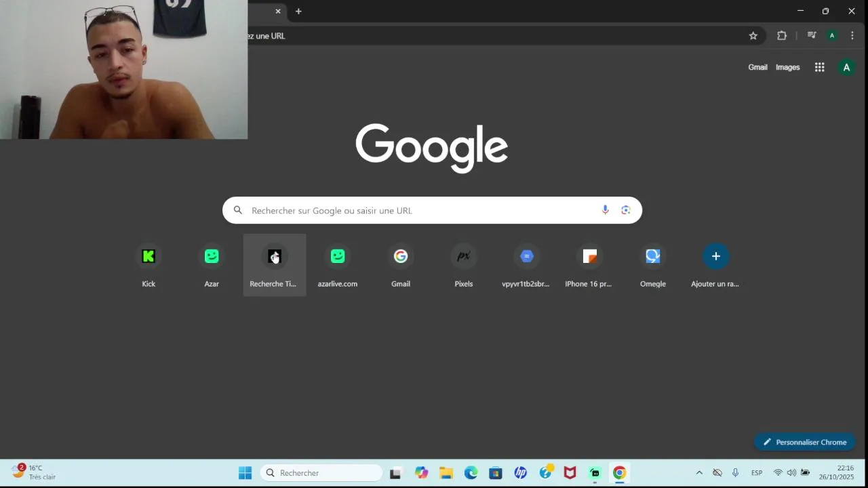The image size is (868, 488).
Task: Open the azarlive.com shortcut
Action: tap(338, 265)
